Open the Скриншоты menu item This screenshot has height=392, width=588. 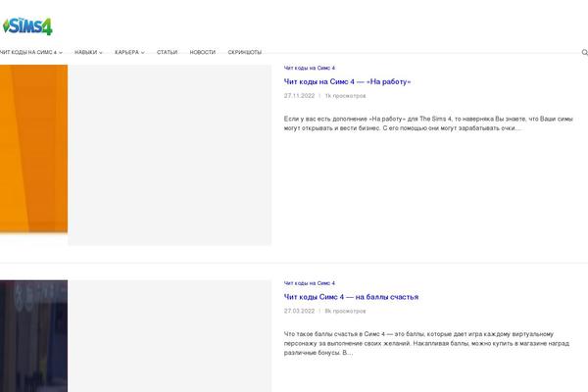[x=245, y=52]
